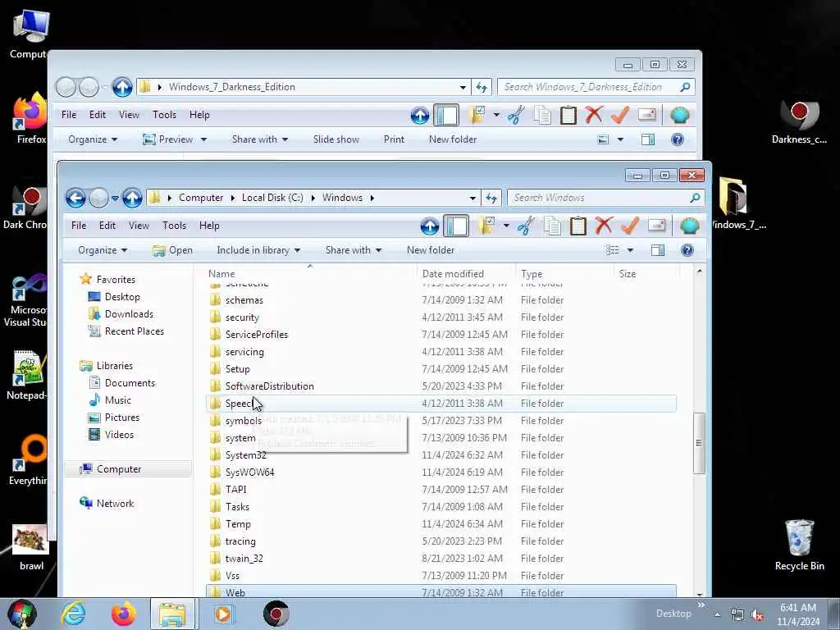Viewport: 840px width, 630px height.
Task: Click the folder options icon in Windows folder toolbar
Action: tap(487, 226)
